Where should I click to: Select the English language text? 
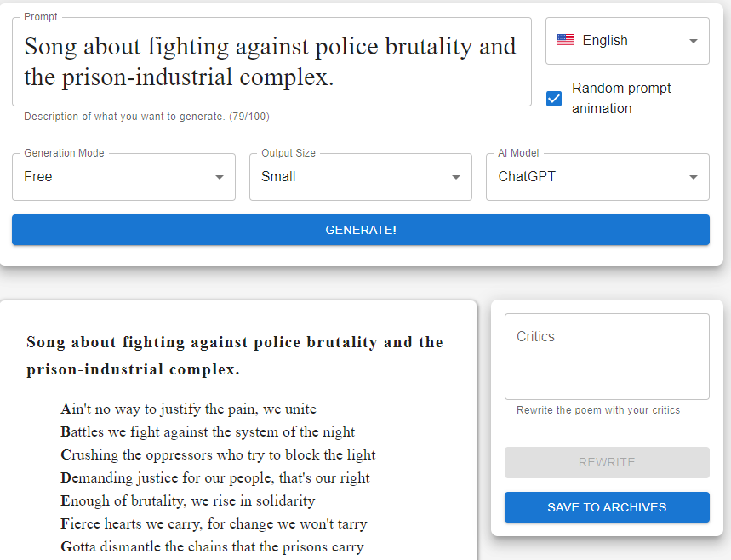pos(605,40)
